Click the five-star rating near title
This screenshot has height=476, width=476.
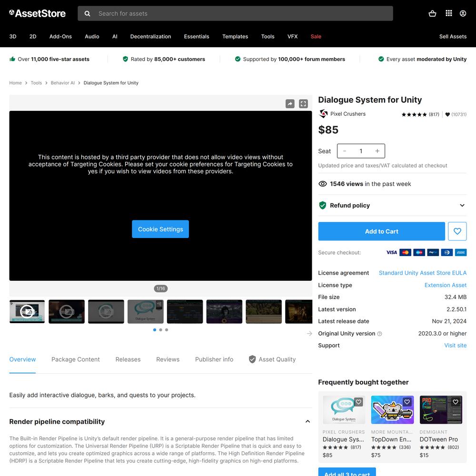pyautogui.click(x=414, y=114)
